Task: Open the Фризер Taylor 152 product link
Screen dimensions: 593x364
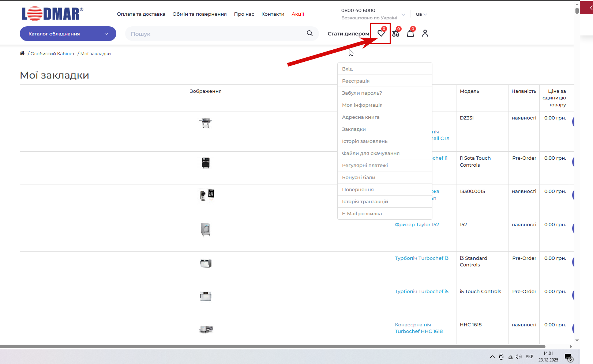Action: pyautogui.click(x=417, y=225)
